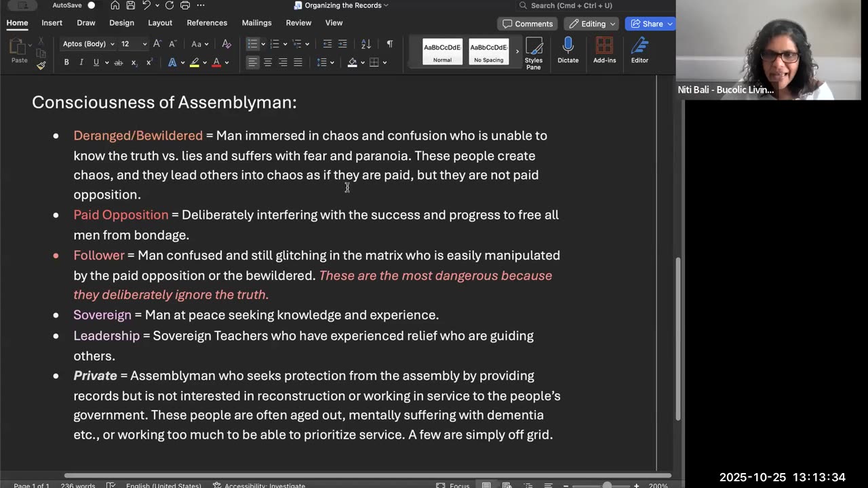Toggle bold formatting
The image size is (868, 488).
click(66, 62)
